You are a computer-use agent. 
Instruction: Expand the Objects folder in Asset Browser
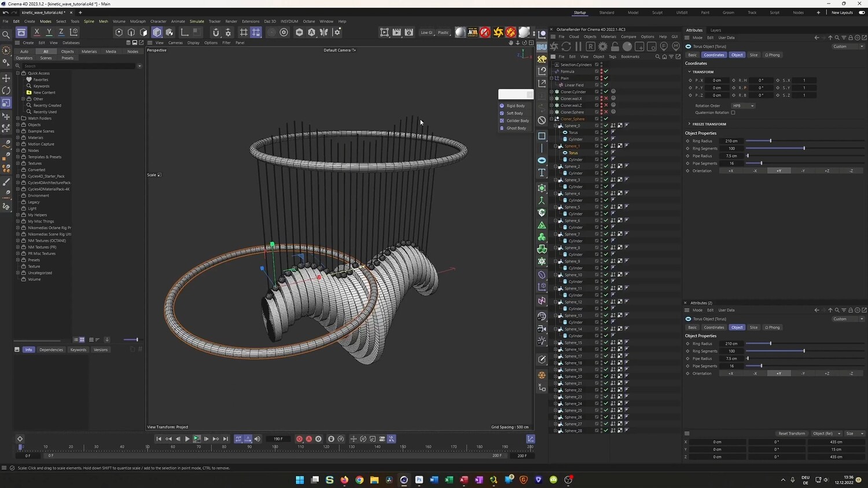click(x=18, y=125)
